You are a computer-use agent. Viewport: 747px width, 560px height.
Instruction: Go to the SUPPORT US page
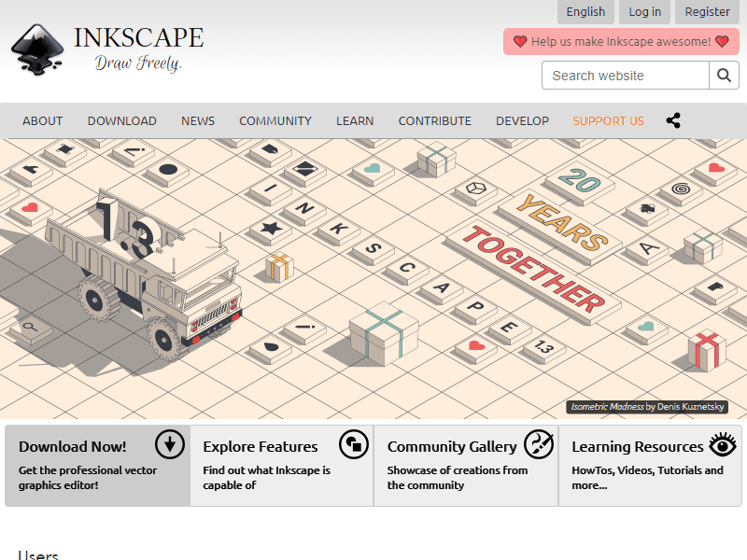point(608,120)
